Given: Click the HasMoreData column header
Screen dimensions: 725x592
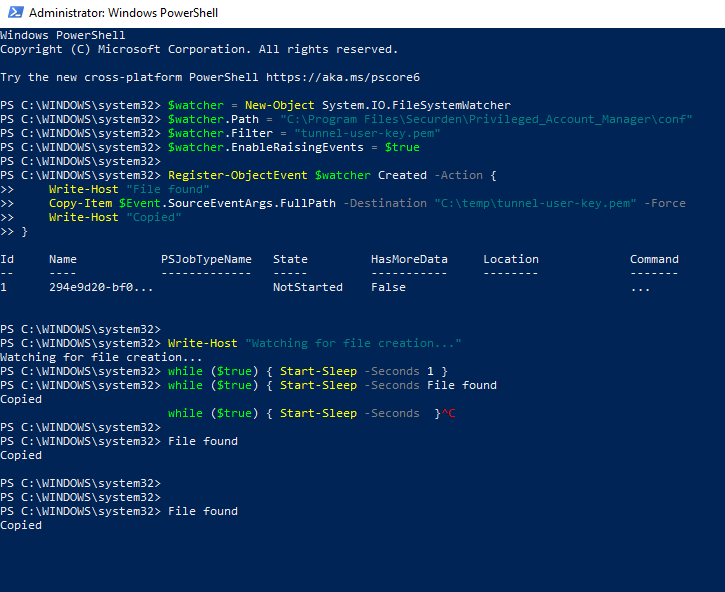Looking at the screenshot, I should coord(409,259).
